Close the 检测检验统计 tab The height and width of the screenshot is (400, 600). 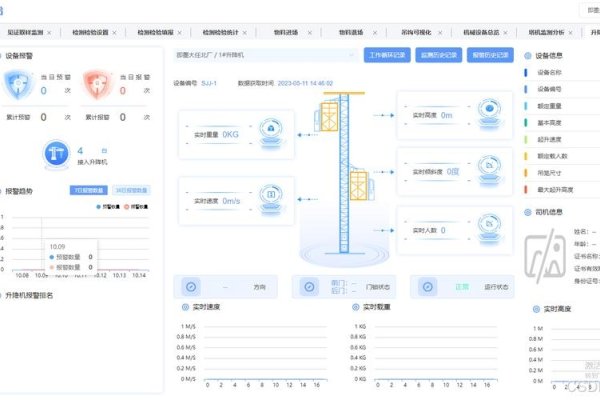(245, 33)
